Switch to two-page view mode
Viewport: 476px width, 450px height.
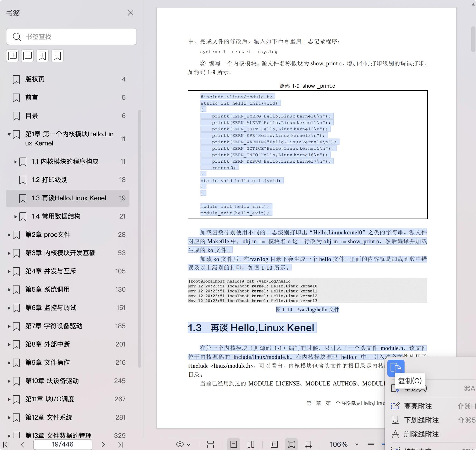click(251, 444)
